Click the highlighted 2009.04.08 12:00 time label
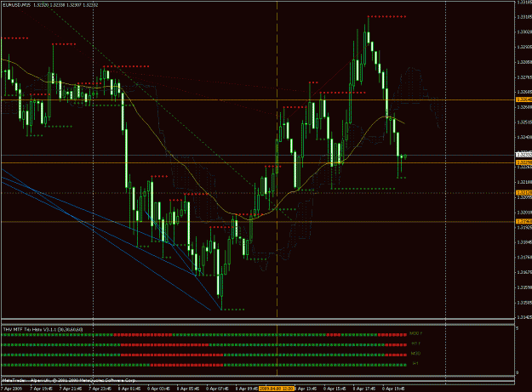Image resolution: width=532 pixels, height=392 pixels. [x=276, y=389]
